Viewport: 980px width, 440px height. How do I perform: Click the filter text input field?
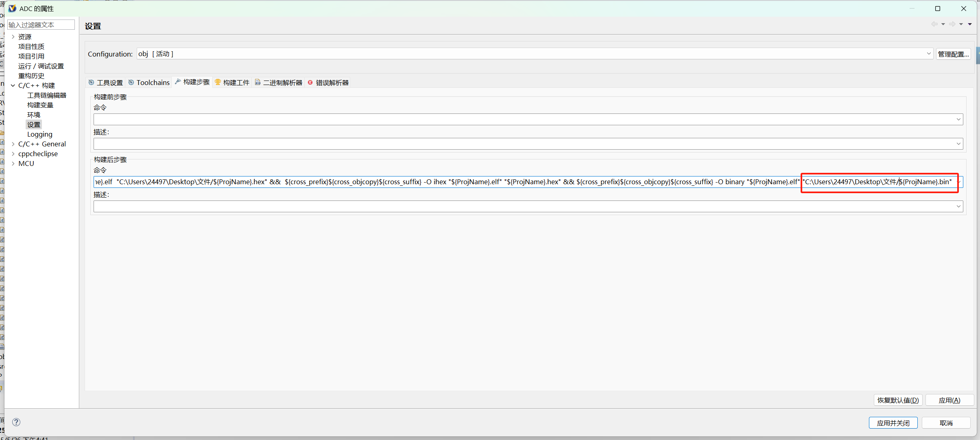[x=41, y=25]
